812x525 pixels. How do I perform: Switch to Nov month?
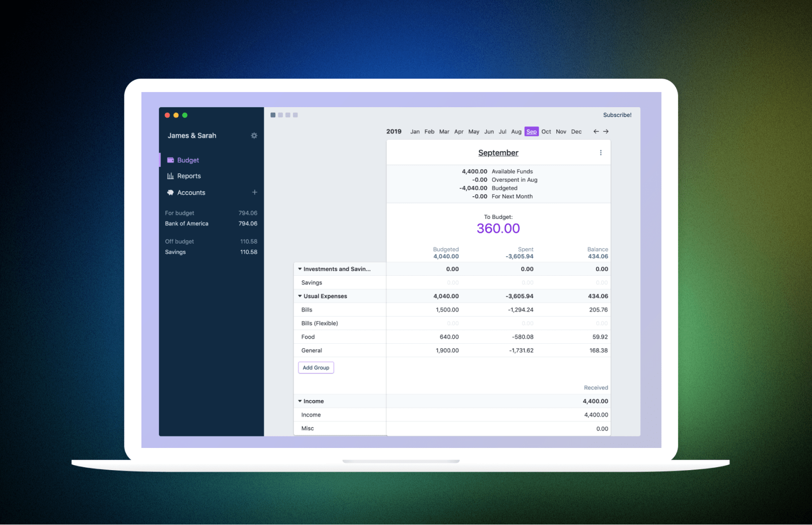pos(561,132)
